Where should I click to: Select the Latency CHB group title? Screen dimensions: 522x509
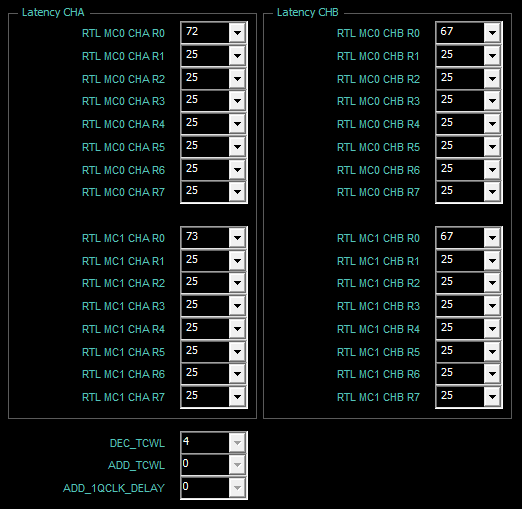(308, 12)
